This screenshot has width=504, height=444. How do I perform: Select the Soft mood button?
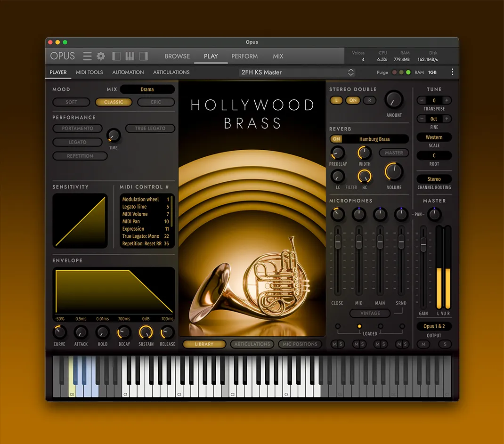tap(71, 102)
